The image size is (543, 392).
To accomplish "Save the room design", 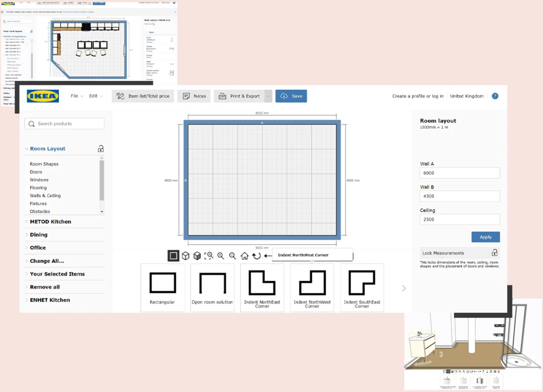I will [291, 96].
